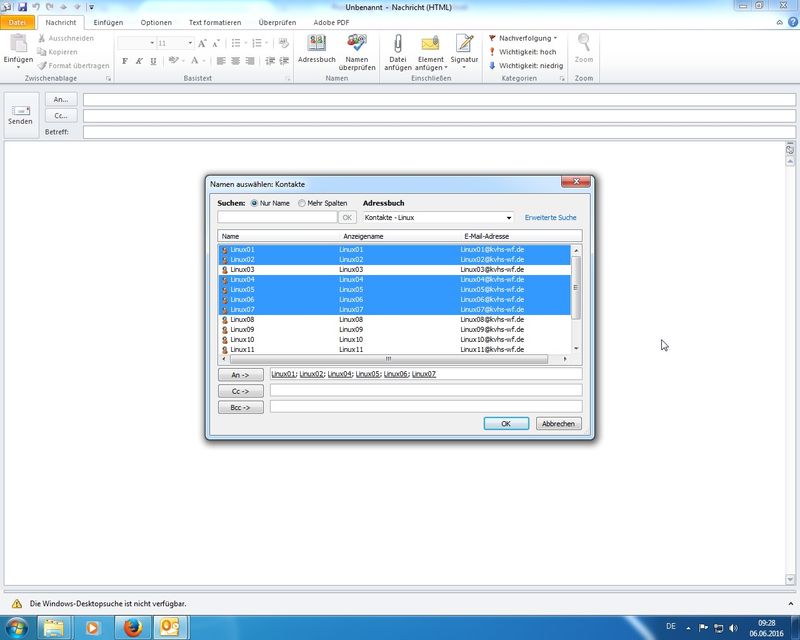
Task: Switch to the Einfügen ribbon tab
Action: [x=109, y=22]
